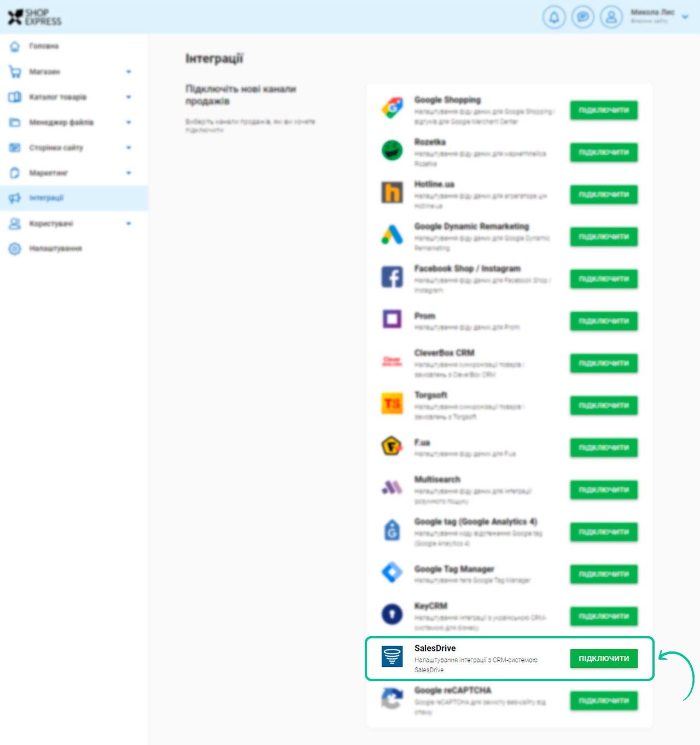Click the Google Shopping logo icon
700x745 pixels.
(x=392, y=108)
